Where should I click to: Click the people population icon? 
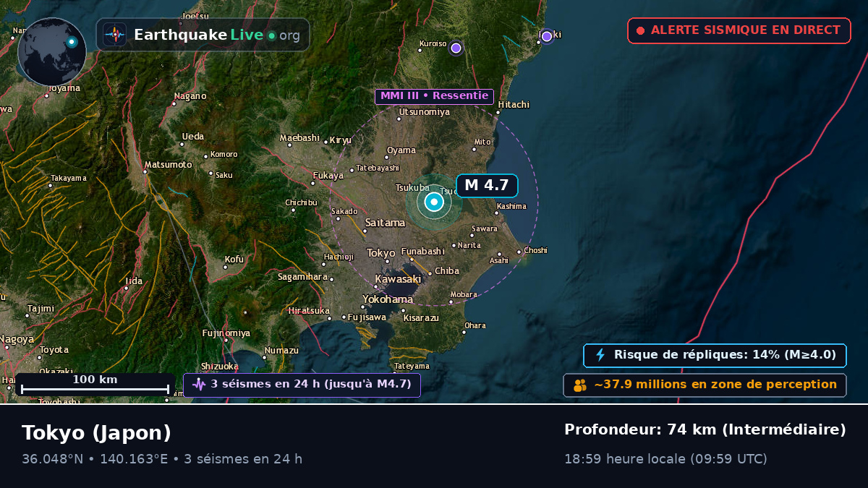coord(580,385)
